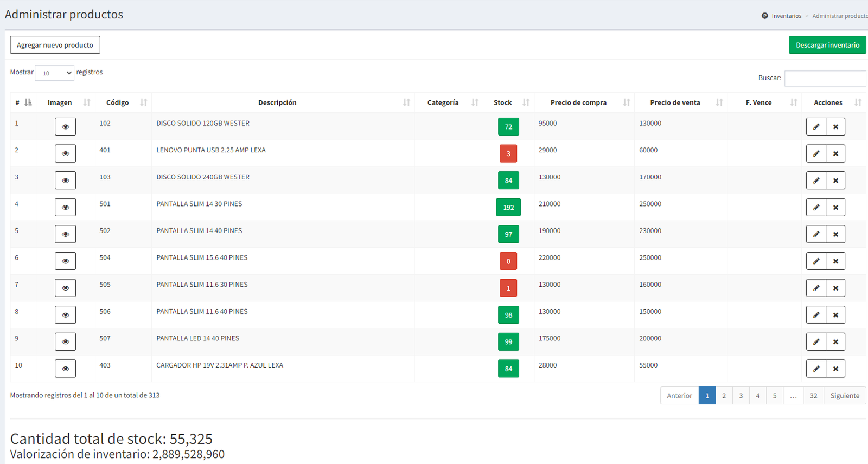Viewport: 868px width, 464px height.
Task: Click red stock badge showing 0
Action: [x=508, y=261]
